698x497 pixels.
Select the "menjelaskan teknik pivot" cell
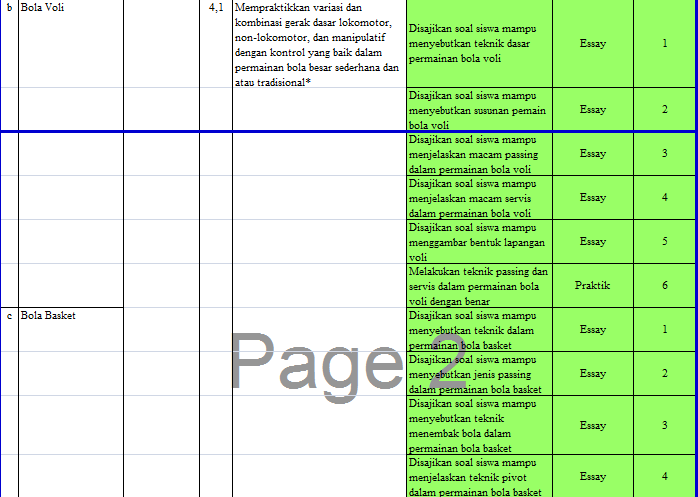coord(479,476)
